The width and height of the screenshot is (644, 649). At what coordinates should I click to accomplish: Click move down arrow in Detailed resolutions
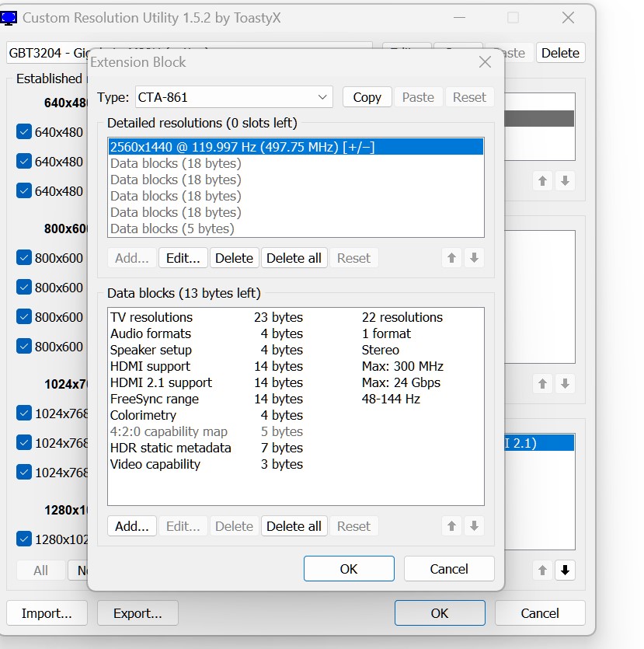click(x=474, y=258)
